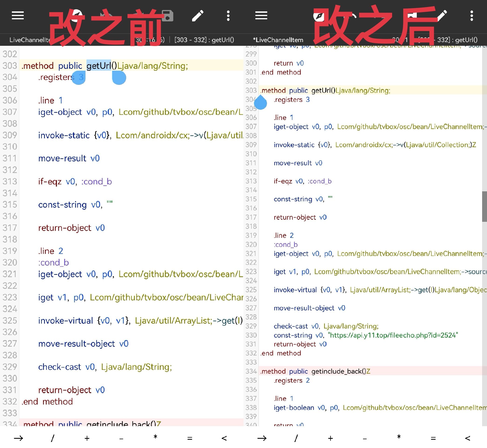Click ".line 2" in the right editor
The width and height of the screenshot is (487, 448).
click(x=284, y=236)
